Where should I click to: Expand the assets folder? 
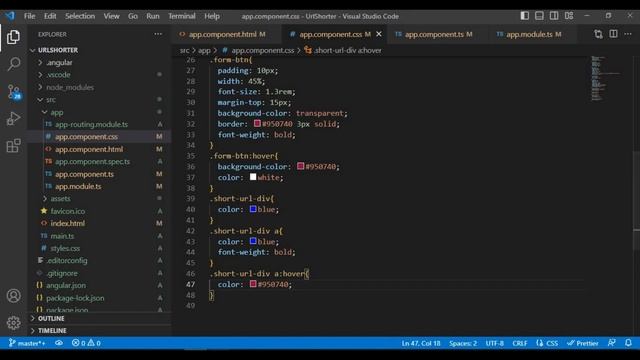pos(99,199)
